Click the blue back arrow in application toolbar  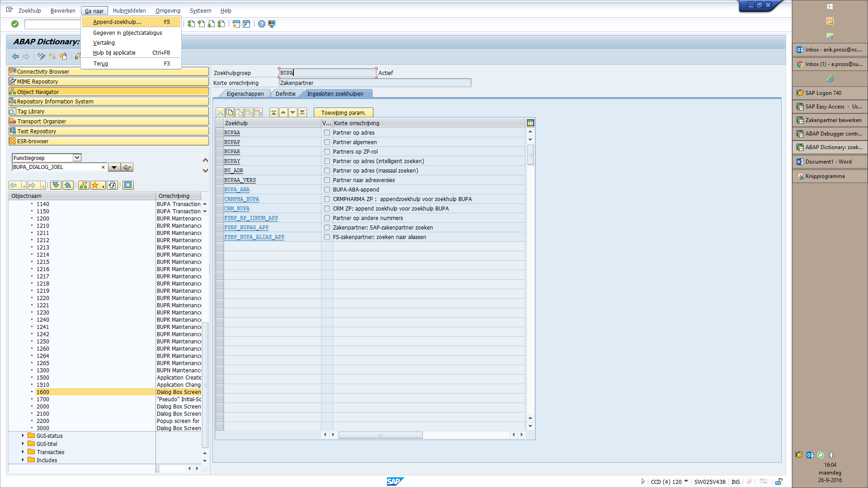15,56
